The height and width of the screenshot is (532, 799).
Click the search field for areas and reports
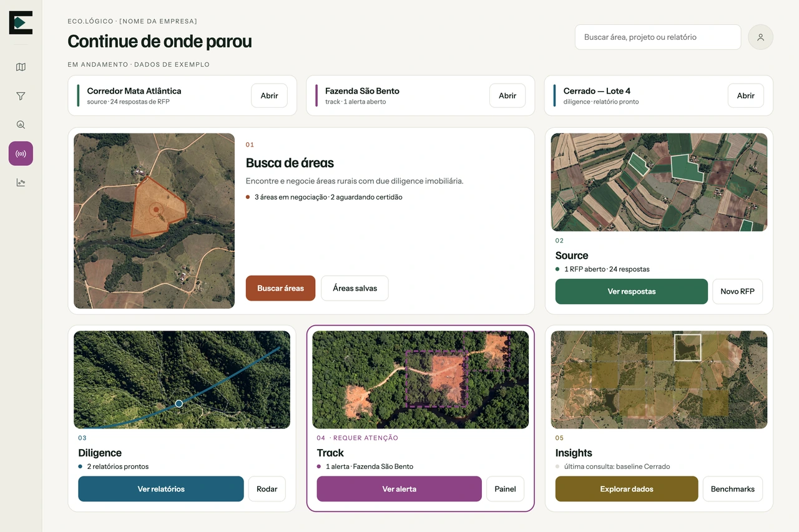(x=658, y=37)
